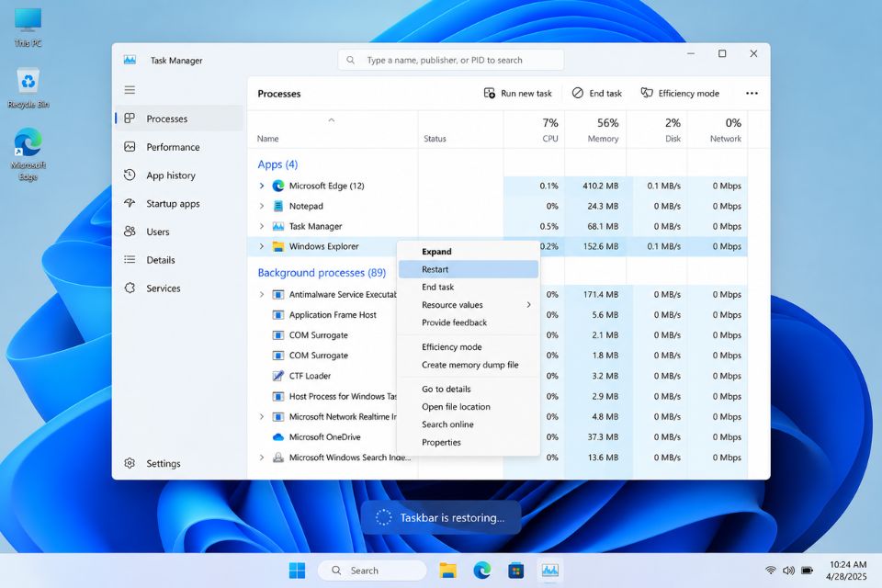Click the Windows Explorer folder icon

coord(277,246)
